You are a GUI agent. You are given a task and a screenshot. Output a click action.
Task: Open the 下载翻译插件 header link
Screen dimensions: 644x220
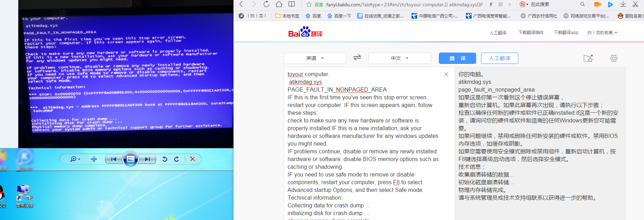tap(531, 33)
